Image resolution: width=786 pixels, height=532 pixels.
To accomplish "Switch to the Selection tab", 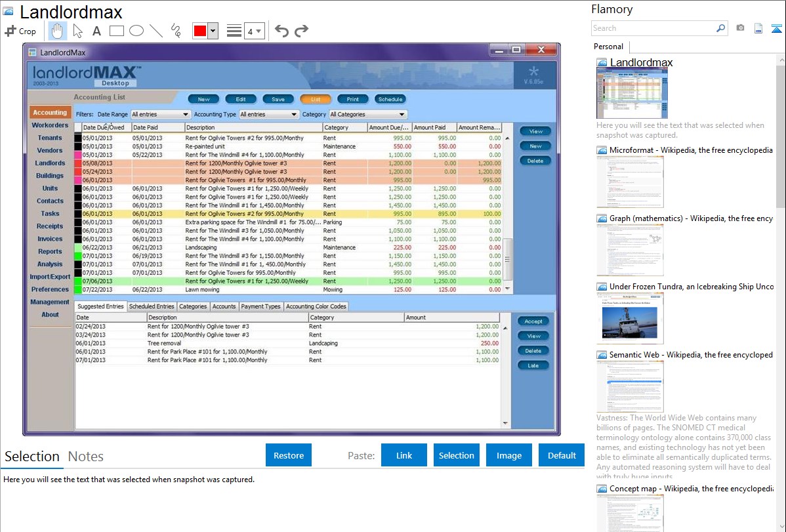I will click(32, 457).
